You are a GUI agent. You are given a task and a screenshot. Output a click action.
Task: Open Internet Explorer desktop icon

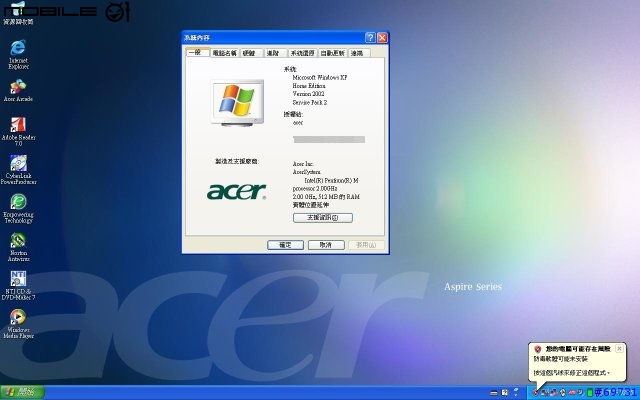pyautogui.click(x=18, y=54)
